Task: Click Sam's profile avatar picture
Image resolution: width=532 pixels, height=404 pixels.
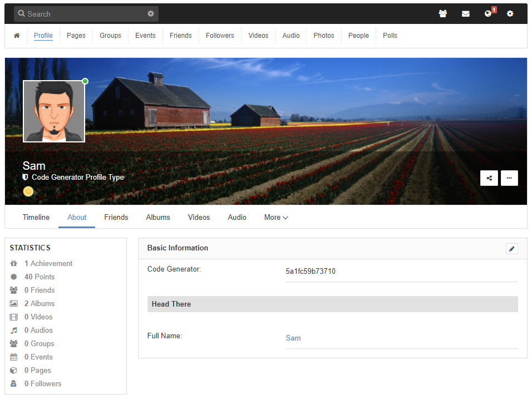Action: [54, 111]
